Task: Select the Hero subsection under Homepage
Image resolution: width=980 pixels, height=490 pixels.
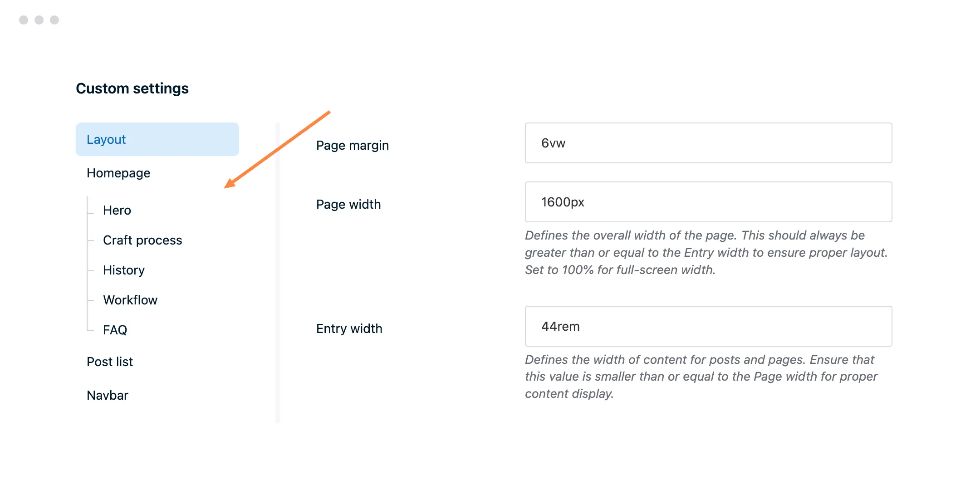Action: [117, 210]
